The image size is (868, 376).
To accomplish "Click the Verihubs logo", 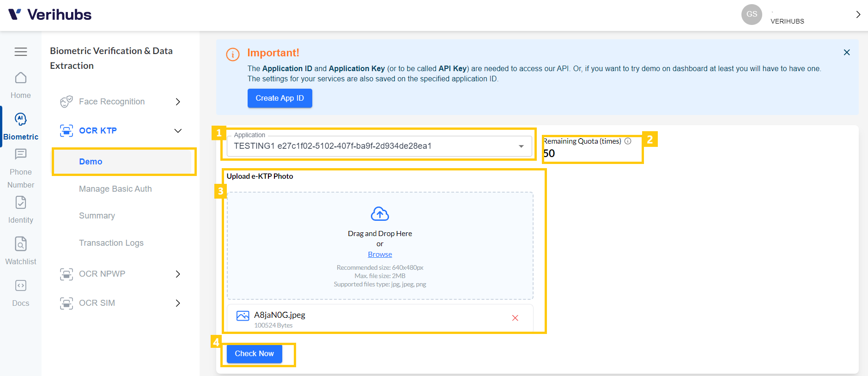I will [x=50, y=15].
